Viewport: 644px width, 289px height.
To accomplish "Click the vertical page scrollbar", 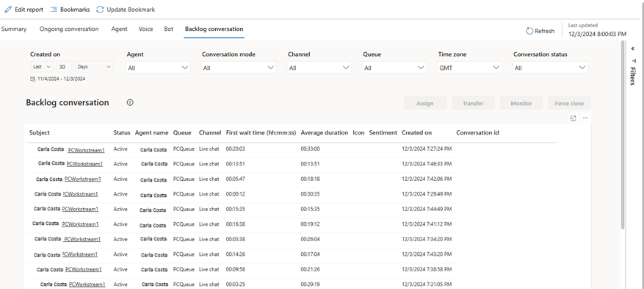I will [x=623, y=135].
